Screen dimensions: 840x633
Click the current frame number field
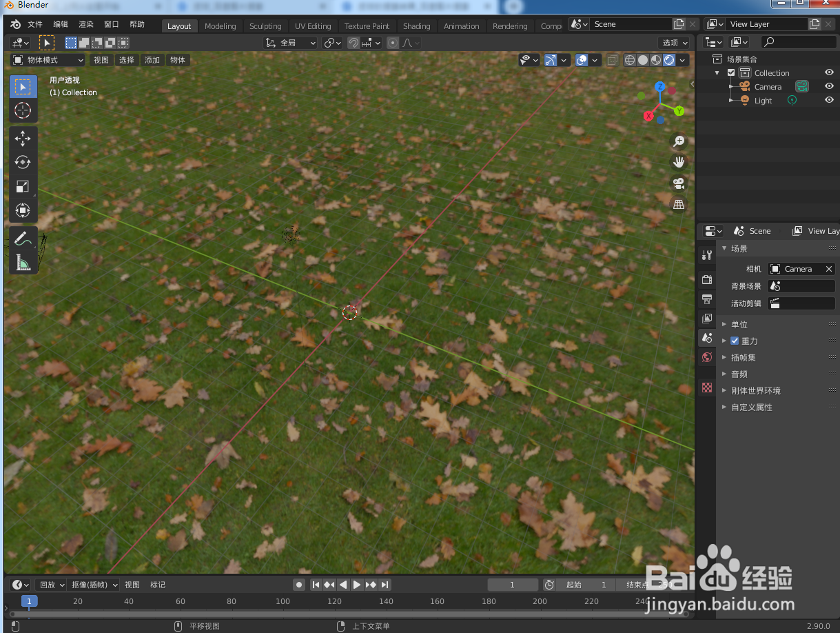point(513,584)
